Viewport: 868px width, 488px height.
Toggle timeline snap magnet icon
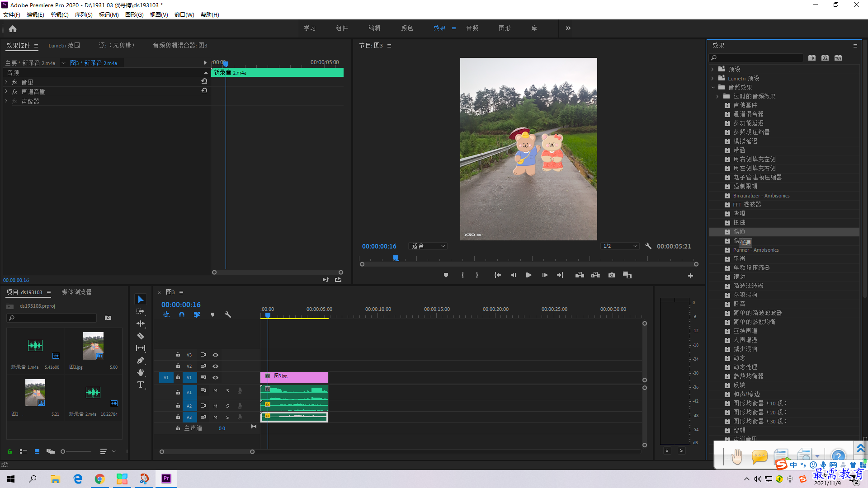(182, 314)
